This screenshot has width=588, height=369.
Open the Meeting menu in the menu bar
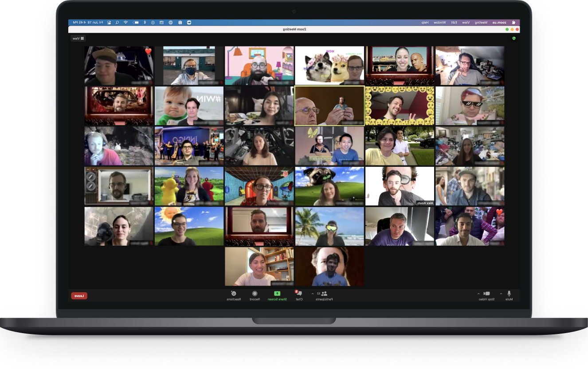481,22
